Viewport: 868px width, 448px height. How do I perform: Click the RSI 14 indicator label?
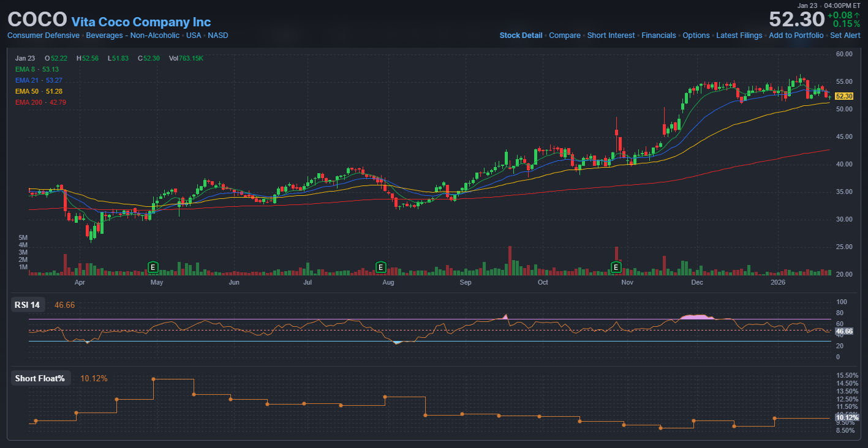click(x=27, y=305)
